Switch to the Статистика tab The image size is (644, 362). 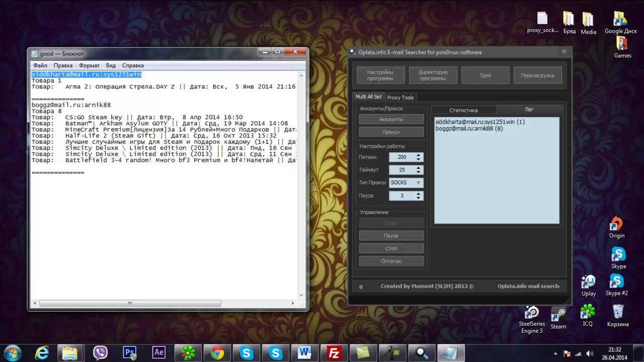pos(463,110)
